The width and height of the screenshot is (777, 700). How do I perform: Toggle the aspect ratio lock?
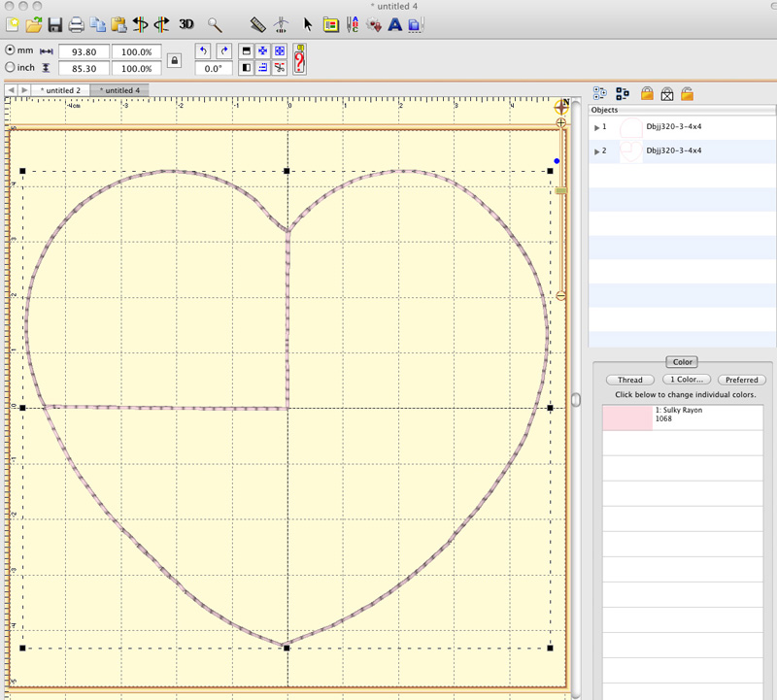point(174,60)
